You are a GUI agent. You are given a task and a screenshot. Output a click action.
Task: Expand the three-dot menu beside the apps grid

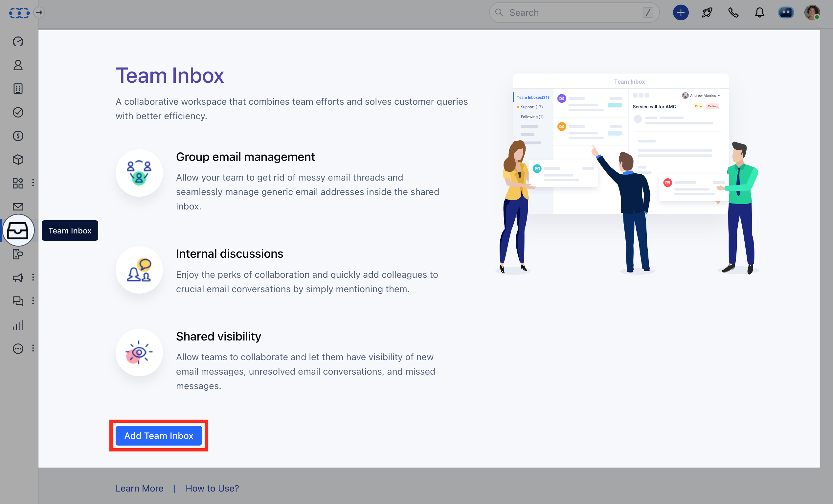(33, 183)
